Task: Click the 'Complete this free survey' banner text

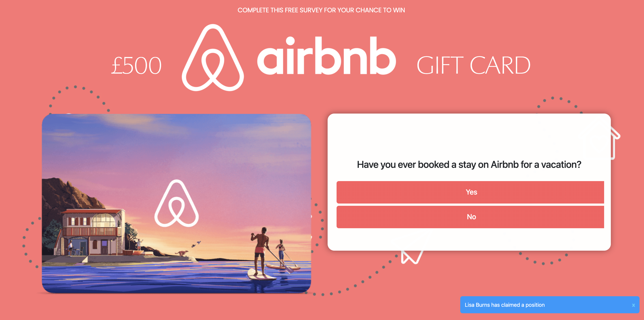Action: click(x=321, y=10)
